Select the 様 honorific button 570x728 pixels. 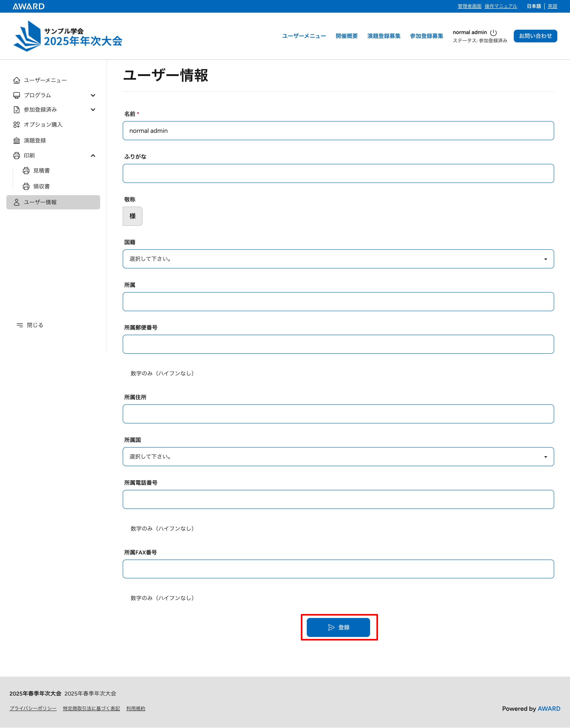[132, 216]
